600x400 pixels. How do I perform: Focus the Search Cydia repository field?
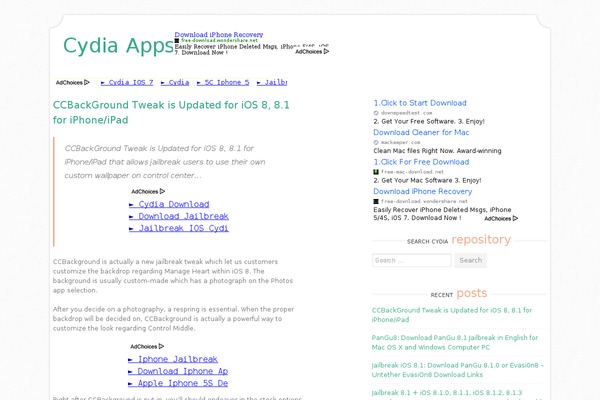(412, 260)
